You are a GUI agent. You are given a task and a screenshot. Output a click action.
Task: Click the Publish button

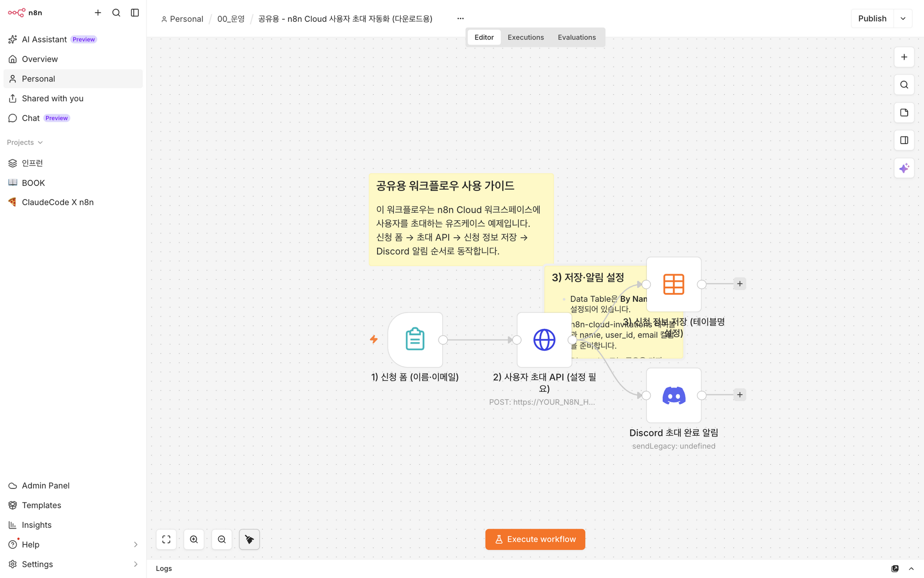(x=872, y=18)
